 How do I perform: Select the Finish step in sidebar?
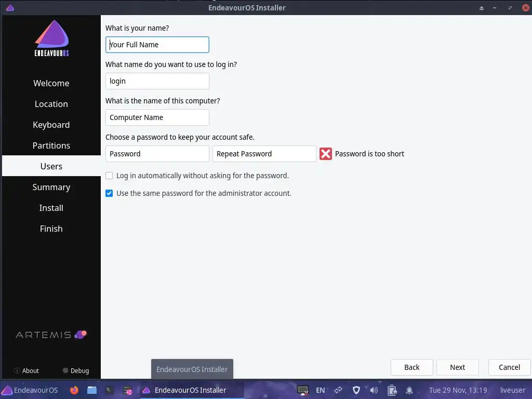click(51, 229)
